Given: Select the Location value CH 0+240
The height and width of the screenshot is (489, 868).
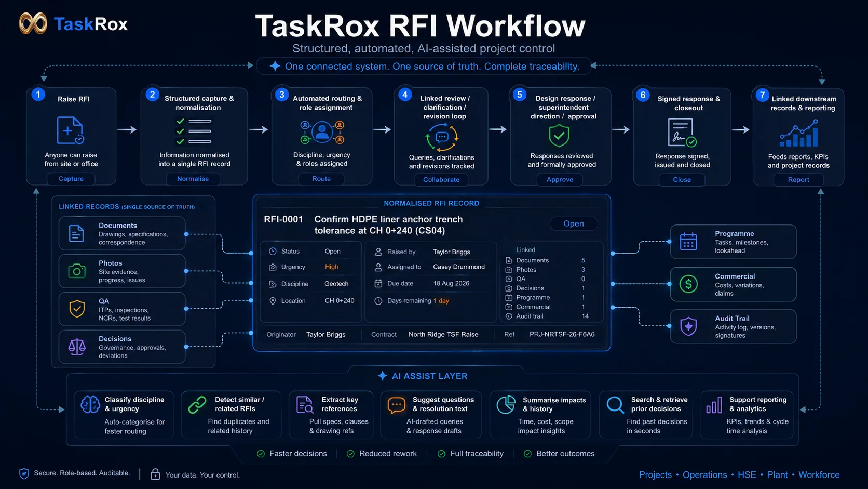Looking at the screenshot, I should click(x=340, y=301).
